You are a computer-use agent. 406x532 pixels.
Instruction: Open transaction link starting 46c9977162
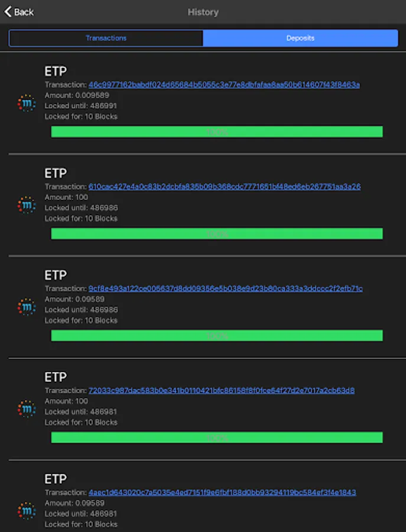pos(224,85)
